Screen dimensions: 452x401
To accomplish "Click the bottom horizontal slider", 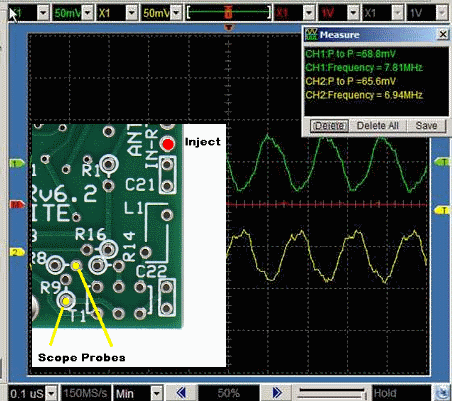I will coord(332,393).
